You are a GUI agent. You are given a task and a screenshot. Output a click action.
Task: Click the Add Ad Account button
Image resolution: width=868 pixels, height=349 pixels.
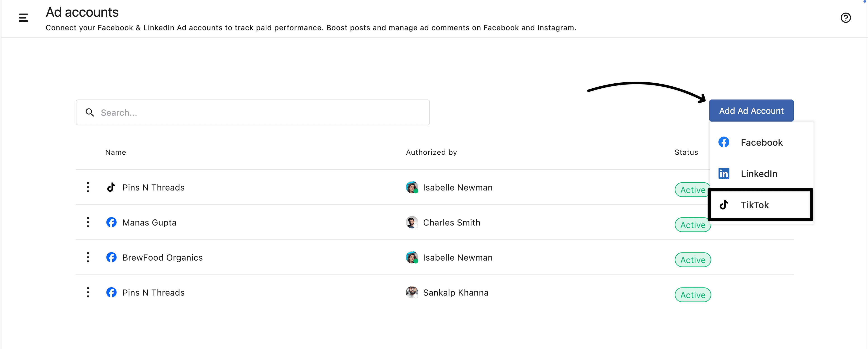pyautogui.click(x=751, y=111)
